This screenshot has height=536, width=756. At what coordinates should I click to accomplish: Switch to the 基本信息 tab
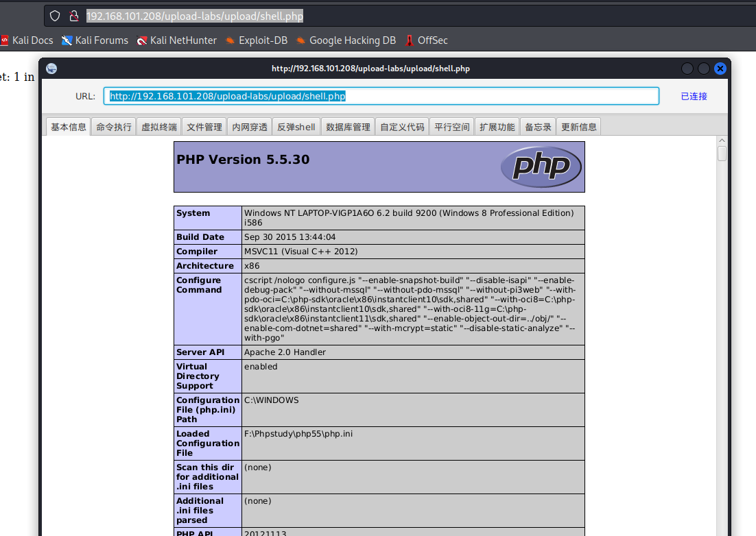click(69, 127)
